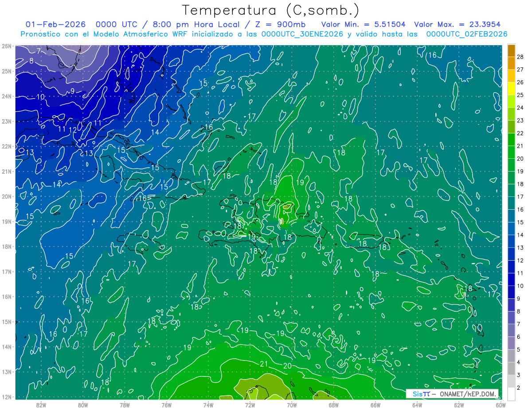Screen dimensions: 532x411
Task: Click the '22N' latitude label
Action: click(6, 146)
